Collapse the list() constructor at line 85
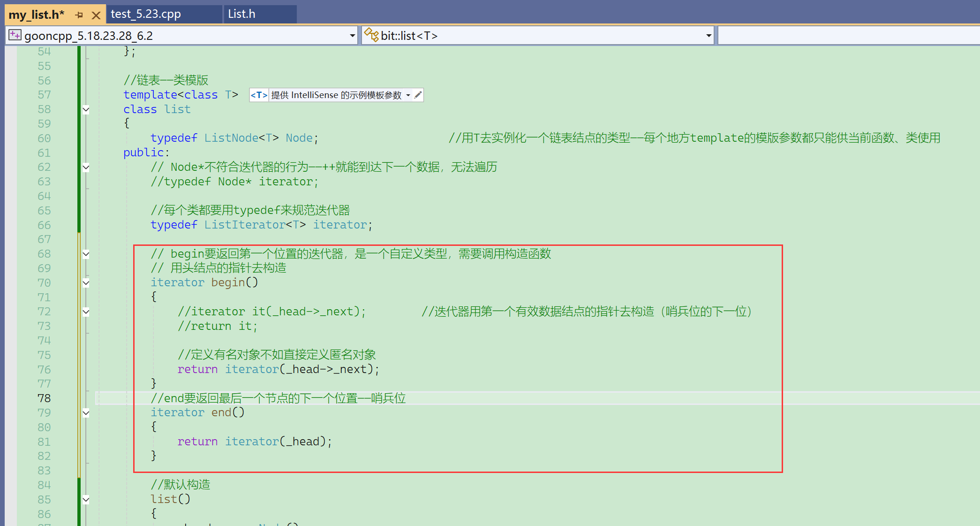980x526 pixels. click(86, 500)
